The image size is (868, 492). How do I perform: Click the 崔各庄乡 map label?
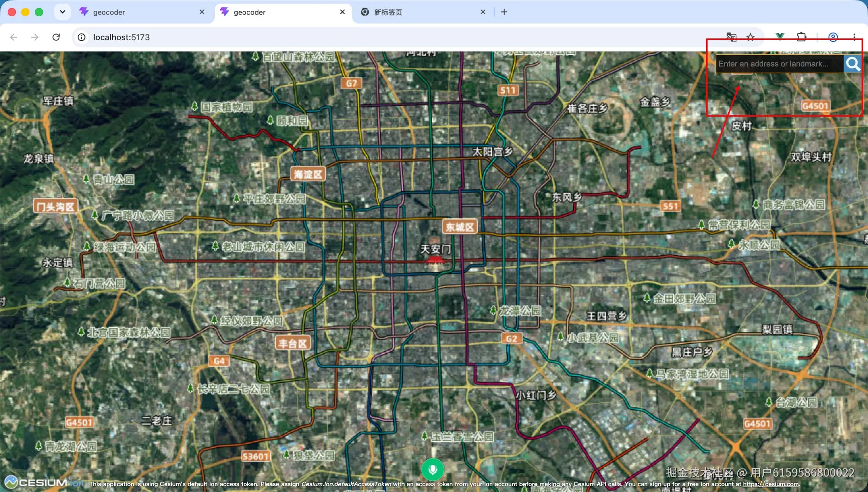click(588, 109)
